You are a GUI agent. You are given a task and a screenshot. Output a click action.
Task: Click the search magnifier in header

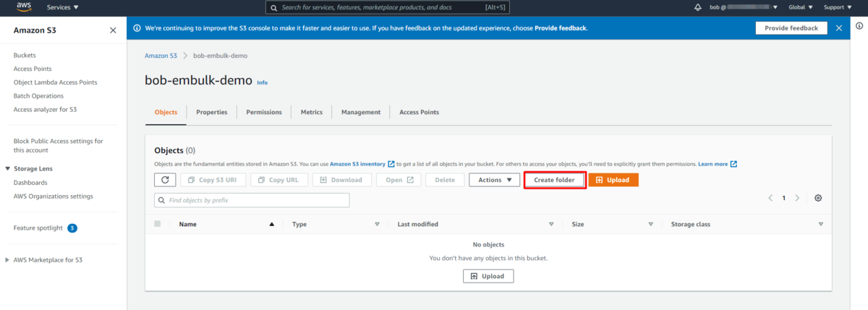click(273, 7)
